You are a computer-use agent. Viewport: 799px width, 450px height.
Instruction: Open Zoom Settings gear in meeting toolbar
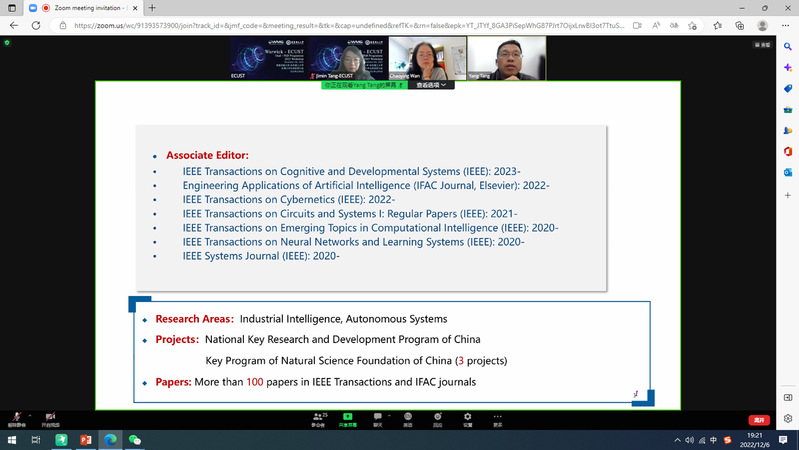(x=467, y=419)
